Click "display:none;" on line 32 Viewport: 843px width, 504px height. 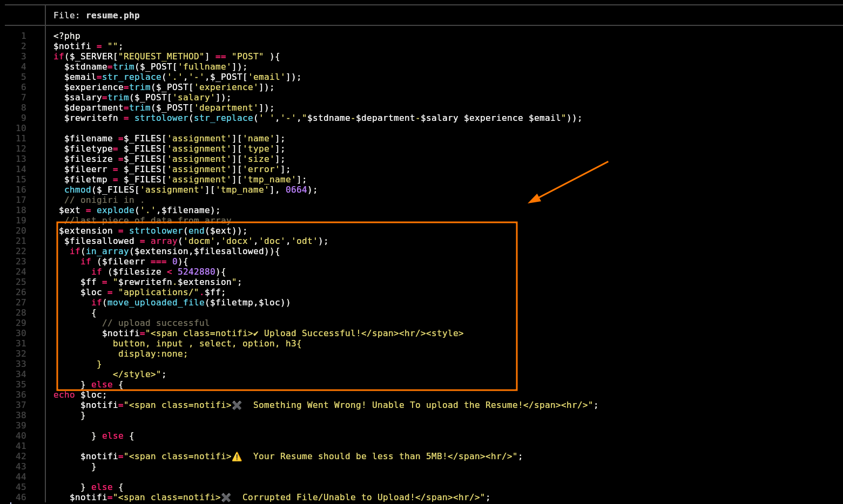click(153, 354)
